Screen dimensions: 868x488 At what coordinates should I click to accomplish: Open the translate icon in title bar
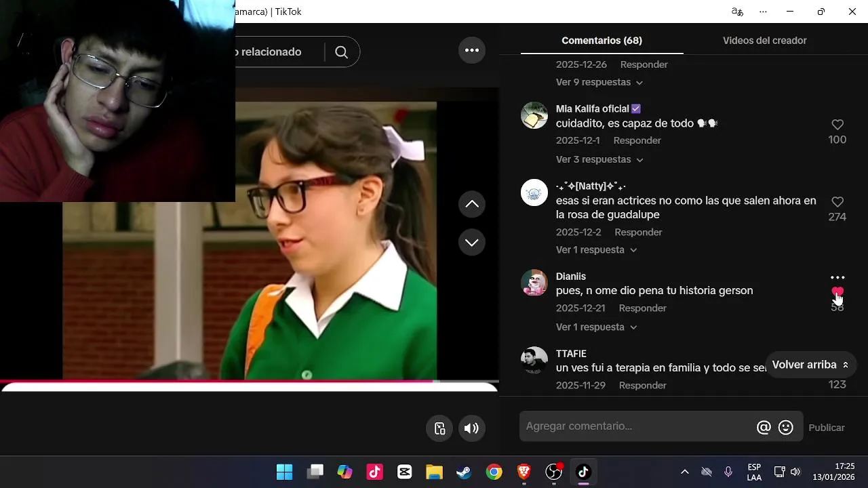(x=737, y=12)
